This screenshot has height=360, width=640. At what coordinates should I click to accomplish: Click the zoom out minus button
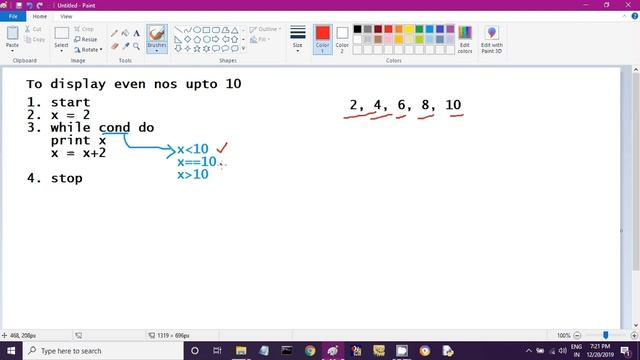[577, 335]
